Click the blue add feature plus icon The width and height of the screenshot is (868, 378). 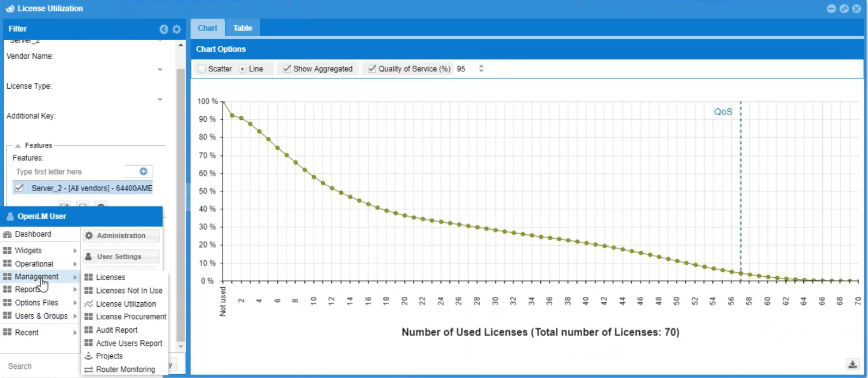143,172
